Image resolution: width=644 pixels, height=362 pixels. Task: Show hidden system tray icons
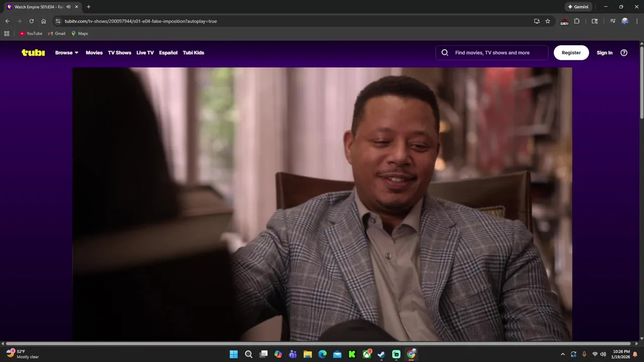(x=562, y=354)
